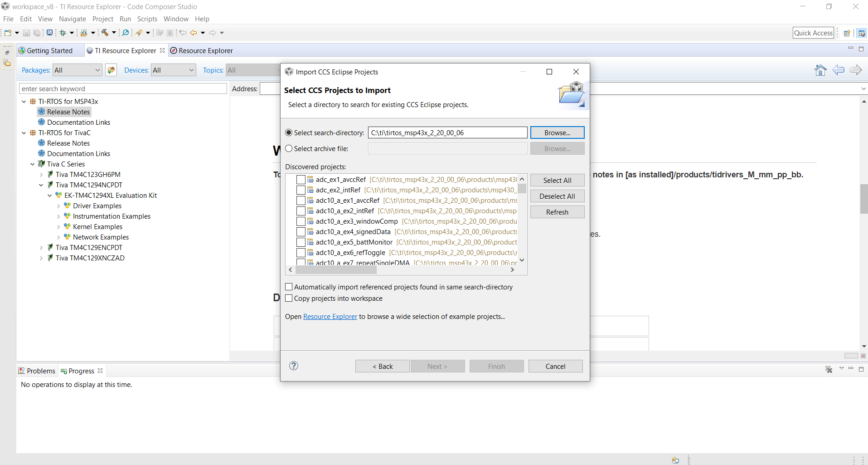Click the Deselect All button
Image resolution: width=868 pixels, height=465 pixels.
pos(557,196)
